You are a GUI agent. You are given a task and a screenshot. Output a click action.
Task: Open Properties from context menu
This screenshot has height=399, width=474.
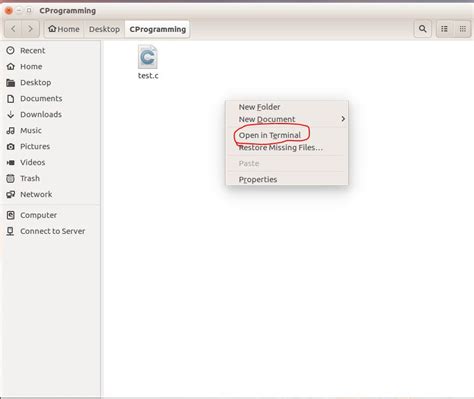point(258,179)
